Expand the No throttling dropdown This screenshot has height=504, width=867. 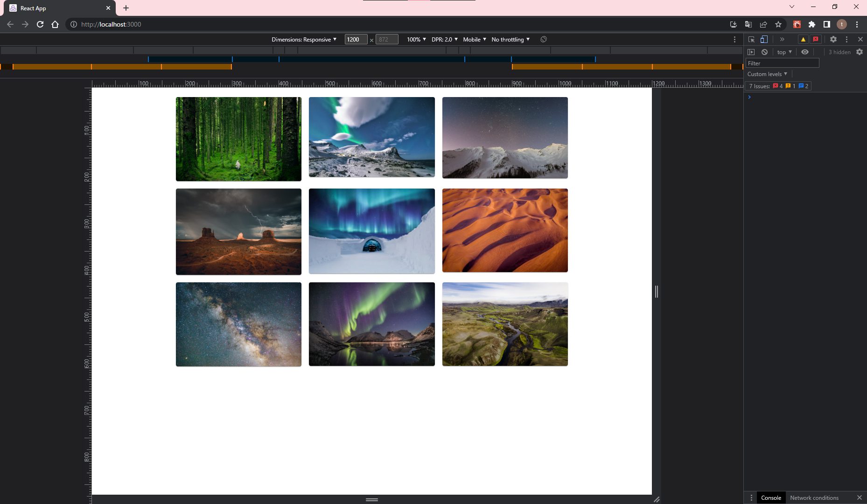click(x=510, y=39)
